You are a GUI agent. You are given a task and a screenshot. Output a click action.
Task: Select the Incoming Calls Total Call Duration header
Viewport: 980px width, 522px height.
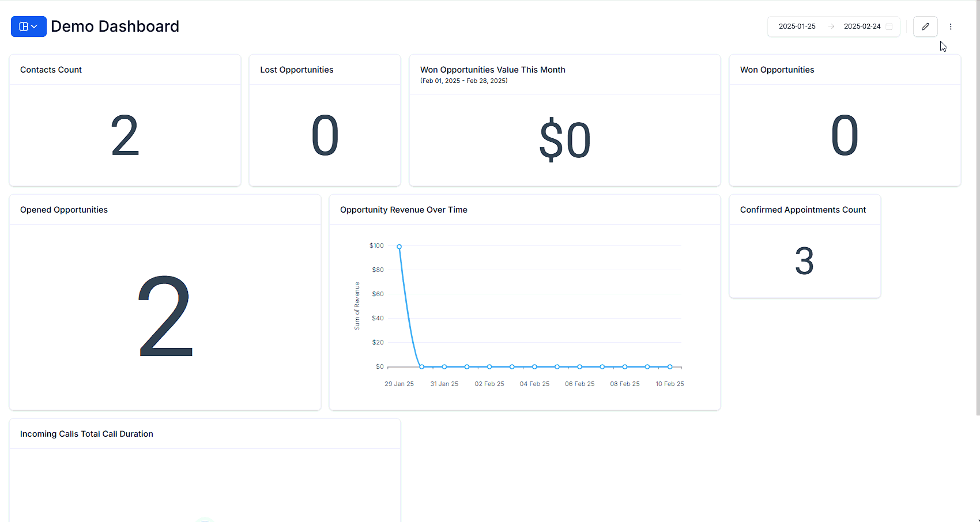(x=86, y=434)
